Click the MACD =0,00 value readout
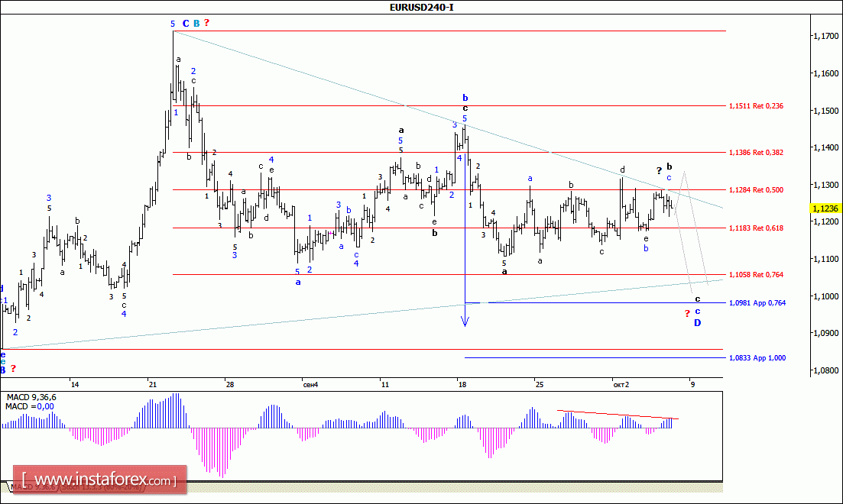Screen dimensions: 843x504 30,407
